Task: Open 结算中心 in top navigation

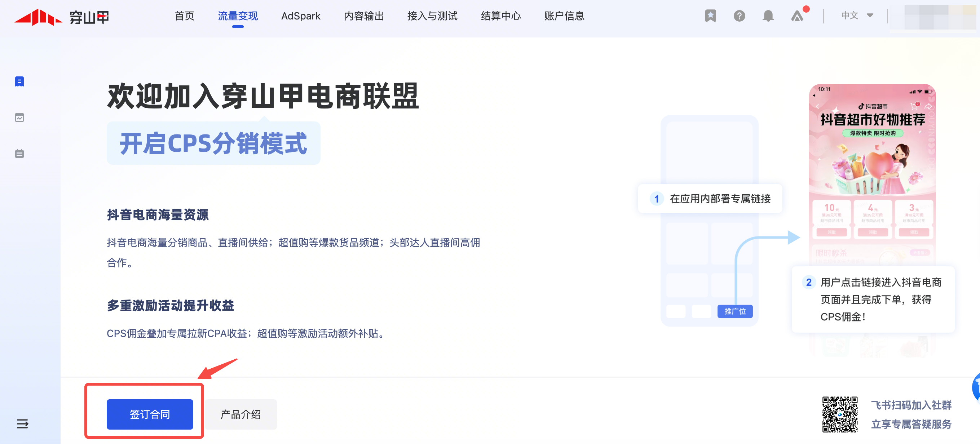Action: pos(501,16)
